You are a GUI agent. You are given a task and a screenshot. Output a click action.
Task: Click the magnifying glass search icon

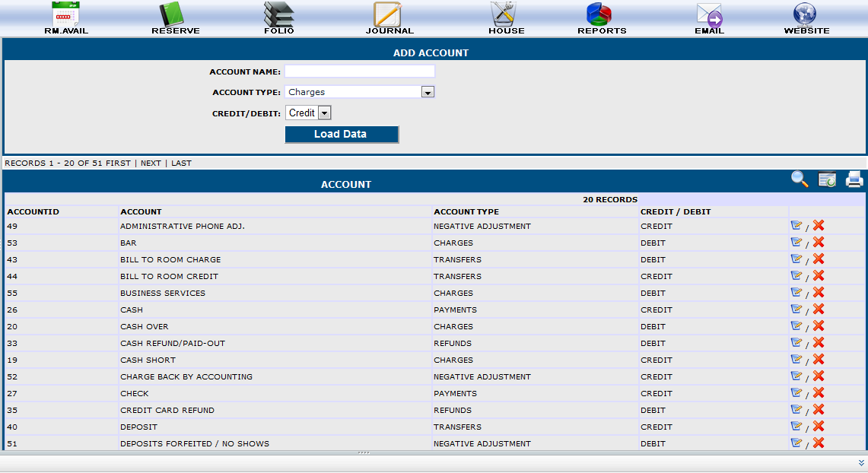[x=800, y=179]
